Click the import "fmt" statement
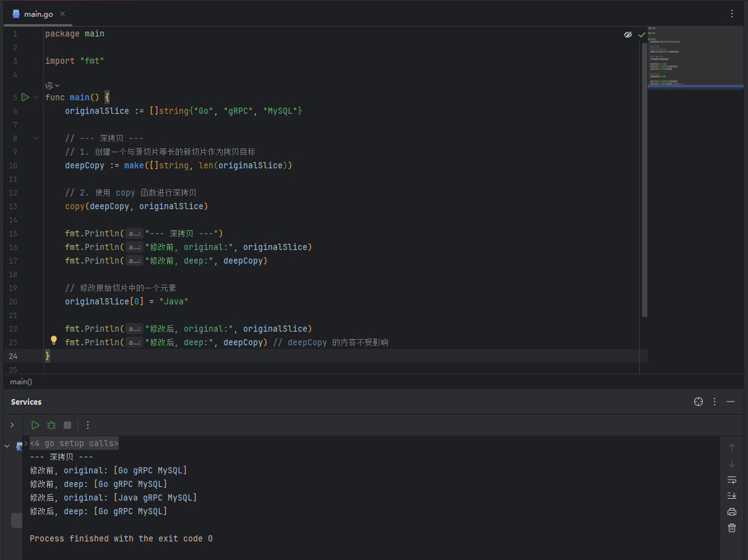The width and height of the screenshot is (748, 560). 75,61
